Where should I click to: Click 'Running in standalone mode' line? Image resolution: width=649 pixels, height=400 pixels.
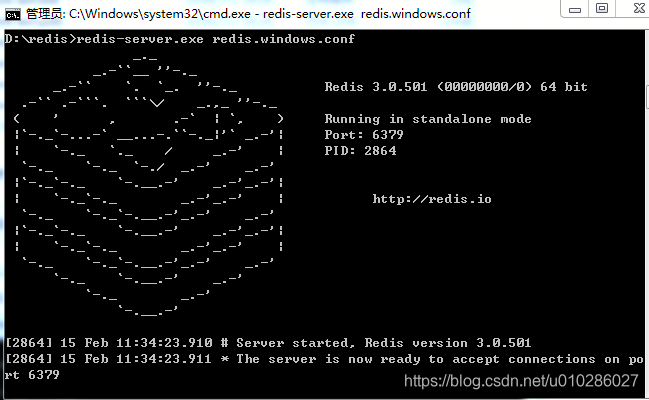(x=428, y=119)
